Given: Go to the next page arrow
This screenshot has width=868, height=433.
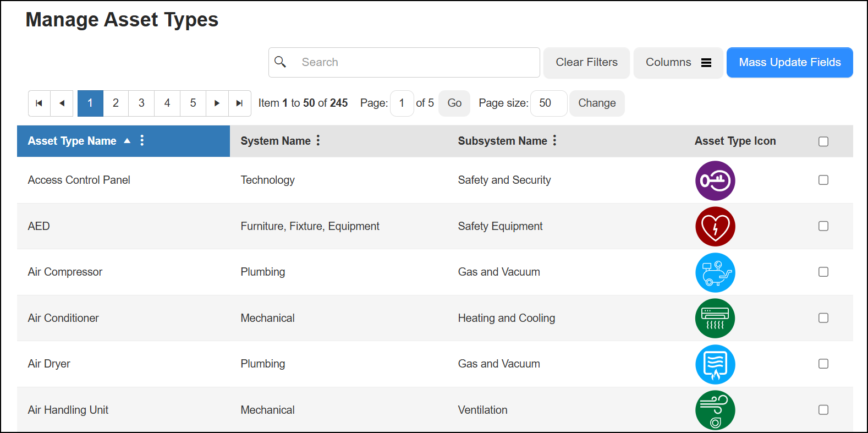Looking at the screenshot, I should point(217,103).
